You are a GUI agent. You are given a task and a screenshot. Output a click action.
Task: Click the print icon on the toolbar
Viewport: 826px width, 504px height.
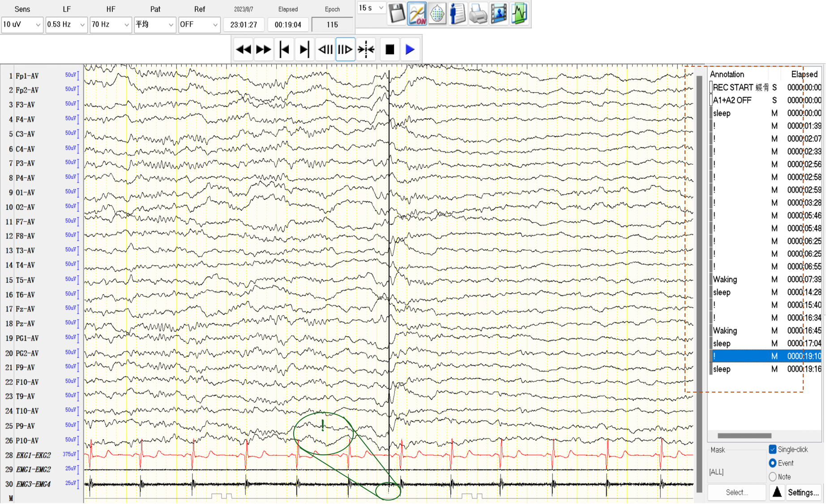click(x=478, y=13)
